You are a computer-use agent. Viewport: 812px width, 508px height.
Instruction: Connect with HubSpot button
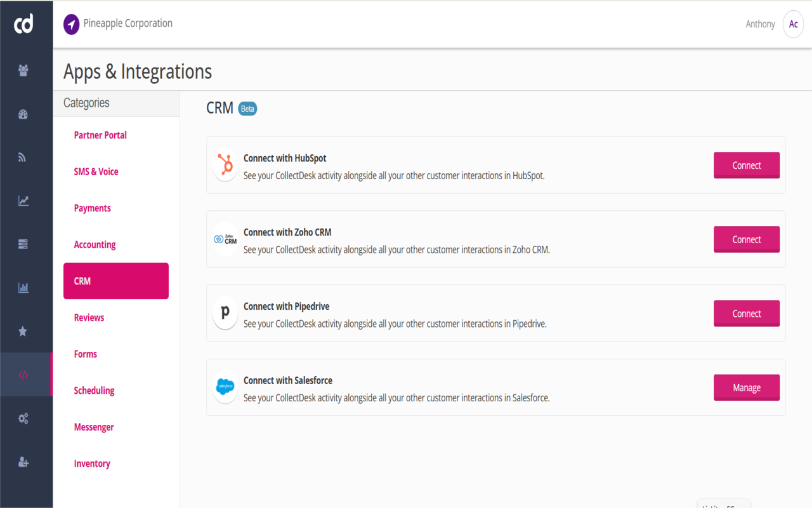click(x=746, y=165)
